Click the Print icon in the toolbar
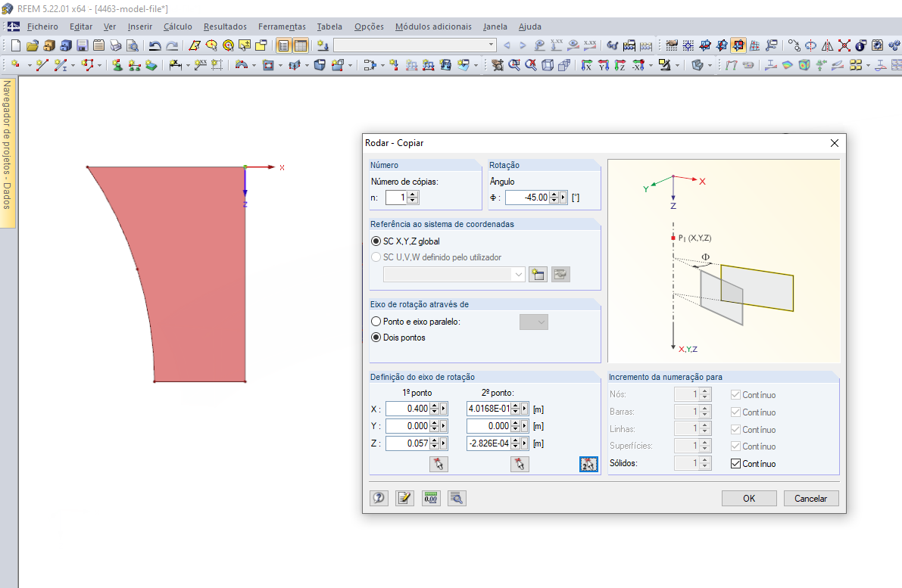Viewport: 902px width, 588px height. [x=116, y=45]
